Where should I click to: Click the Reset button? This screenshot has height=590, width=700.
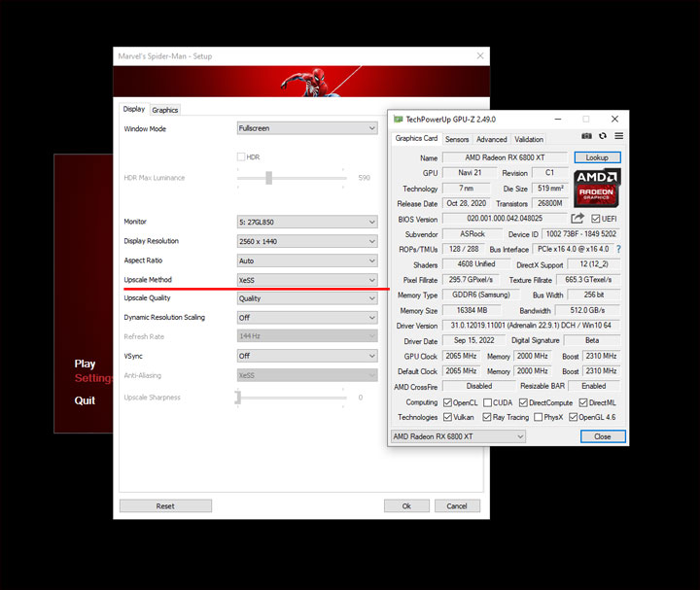click(x=165, y=505)
